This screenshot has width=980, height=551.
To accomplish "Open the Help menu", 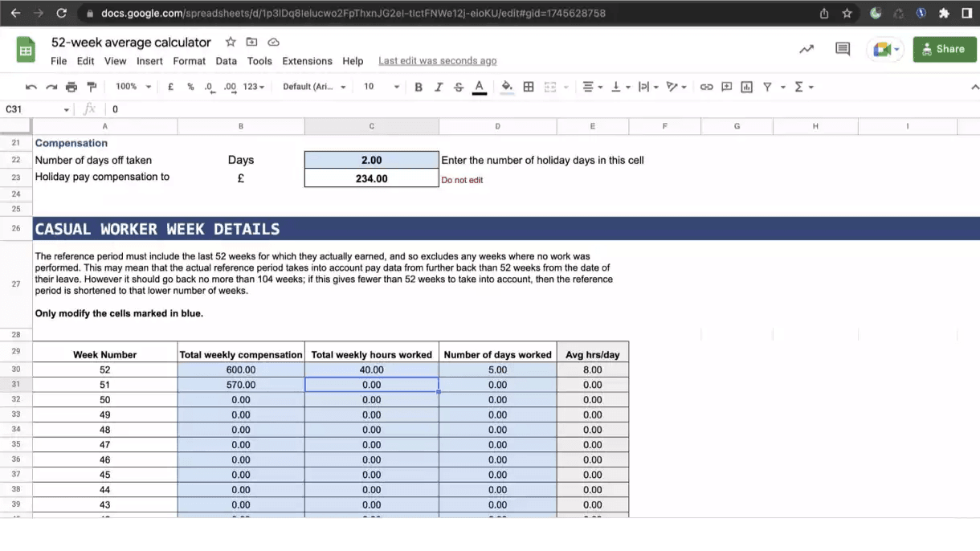I will [353, 61].
